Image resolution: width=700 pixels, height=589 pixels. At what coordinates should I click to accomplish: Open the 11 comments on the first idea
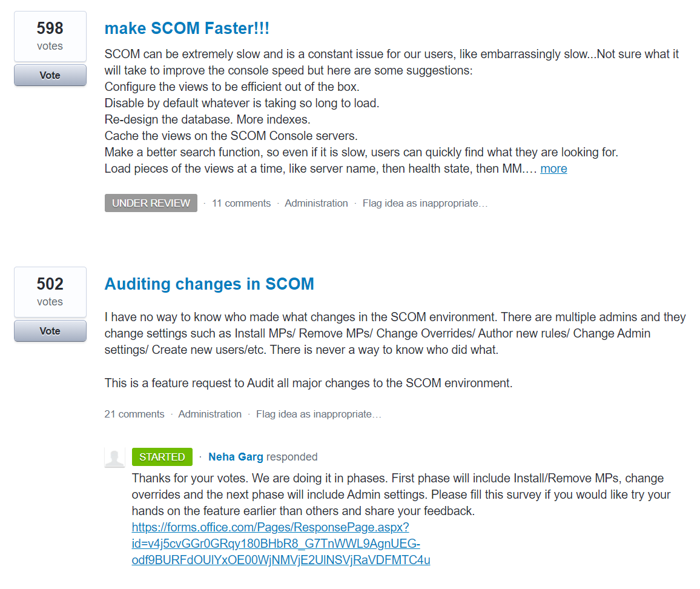click(x=241, y=203)
